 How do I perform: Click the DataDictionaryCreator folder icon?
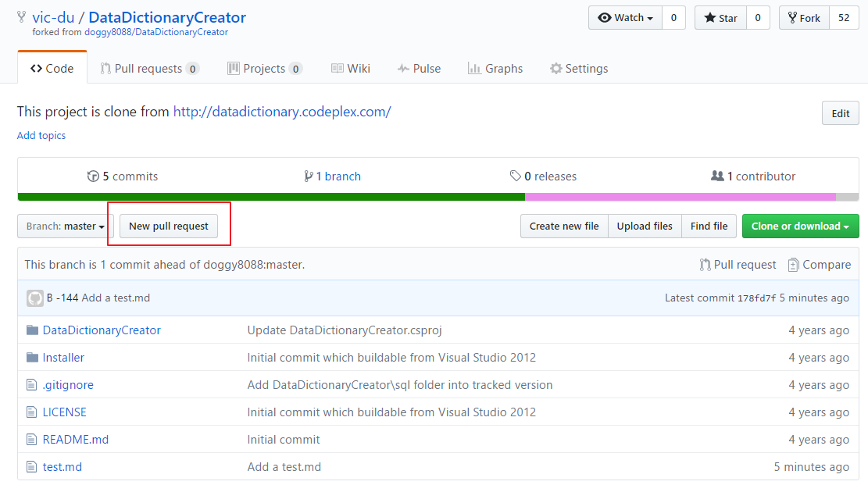(32, 330)
